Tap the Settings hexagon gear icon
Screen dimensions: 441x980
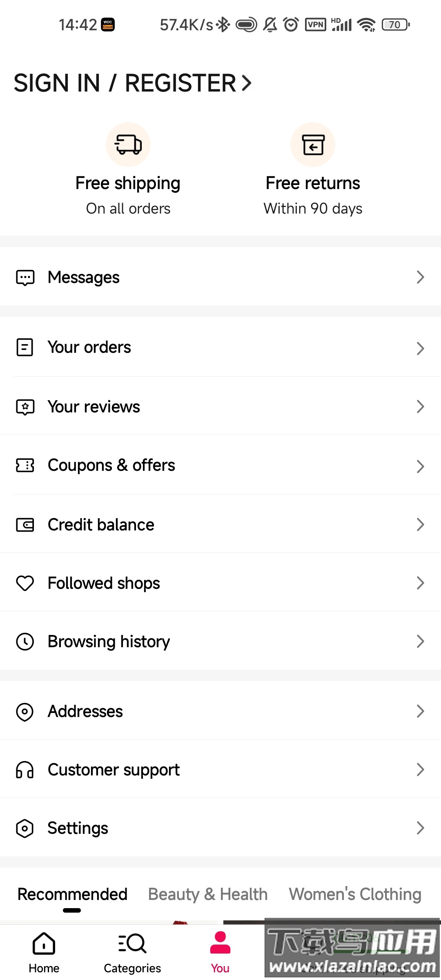coord(25,829)
